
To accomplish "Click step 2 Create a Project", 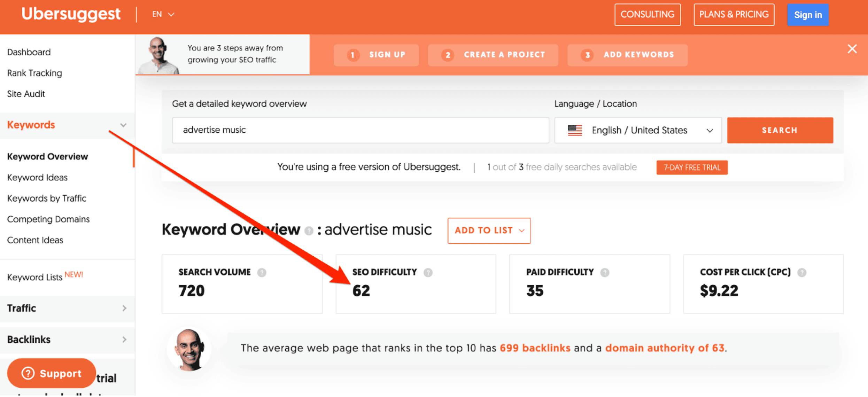I will 493,55.
